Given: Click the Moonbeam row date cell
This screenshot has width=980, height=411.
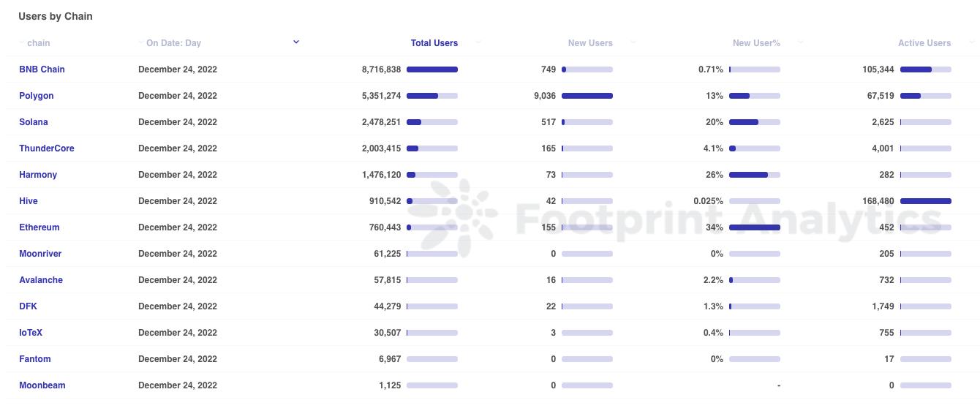Looking at the screenshot, I should (178, 385).
